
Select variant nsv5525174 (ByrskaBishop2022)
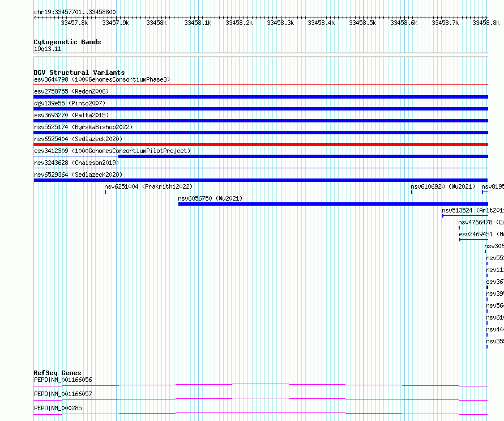(83, 127)
